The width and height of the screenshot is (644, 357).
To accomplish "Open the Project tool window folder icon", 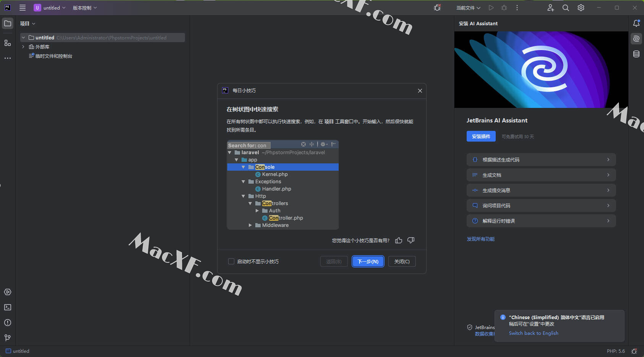I will point(8,23).
